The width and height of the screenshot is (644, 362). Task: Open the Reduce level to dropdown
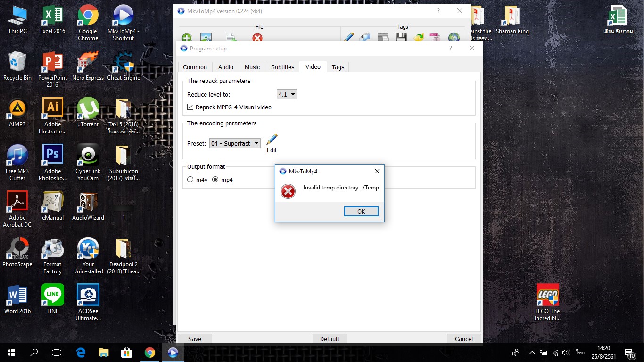pos(287,94)
